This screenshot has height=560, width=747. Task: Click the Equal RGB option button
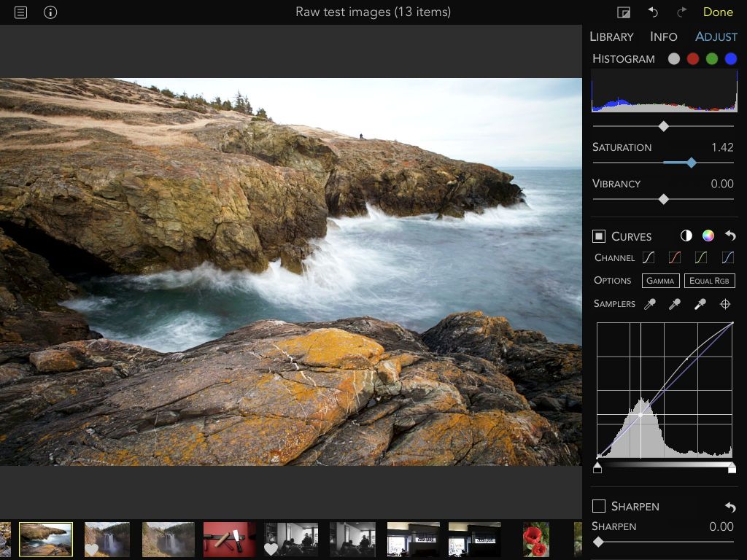709,281
